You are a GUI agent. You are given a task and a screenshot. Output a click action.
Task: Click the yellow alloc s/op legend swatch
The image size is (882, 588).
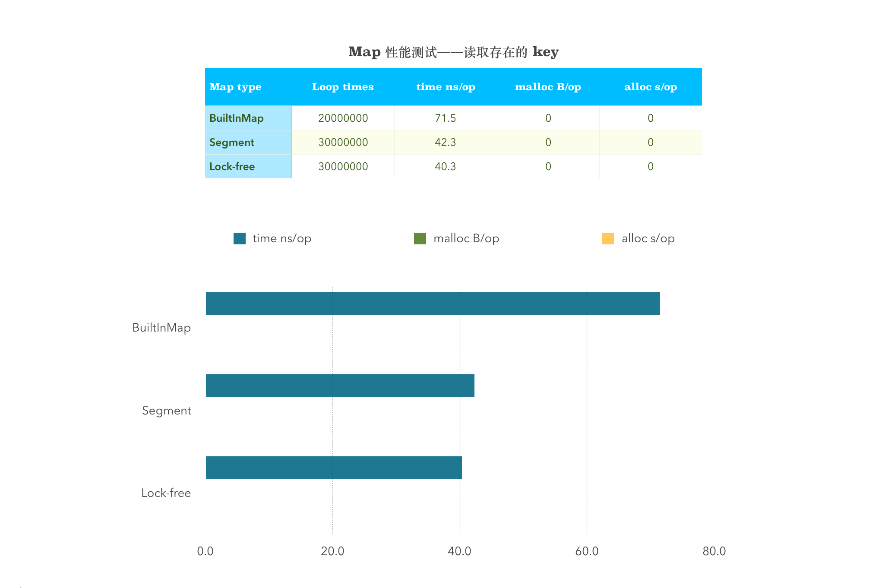(x=607, y=238)
